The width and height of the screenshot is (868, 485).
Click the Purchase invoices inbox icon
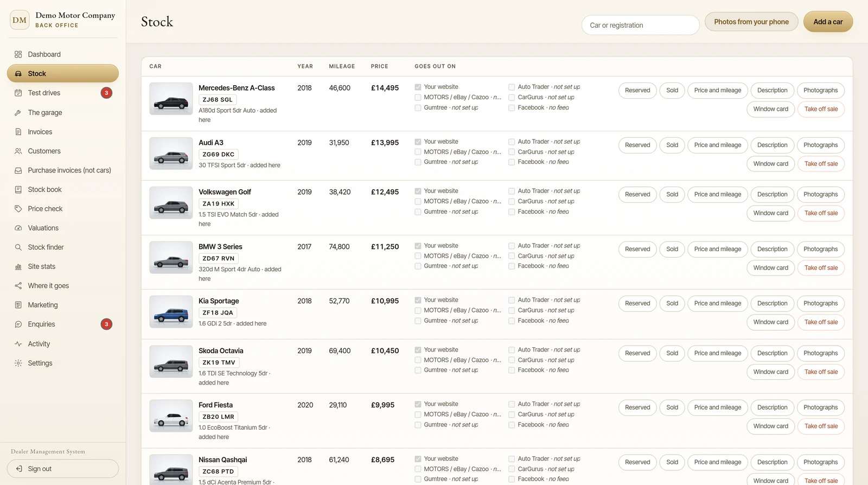18,170
